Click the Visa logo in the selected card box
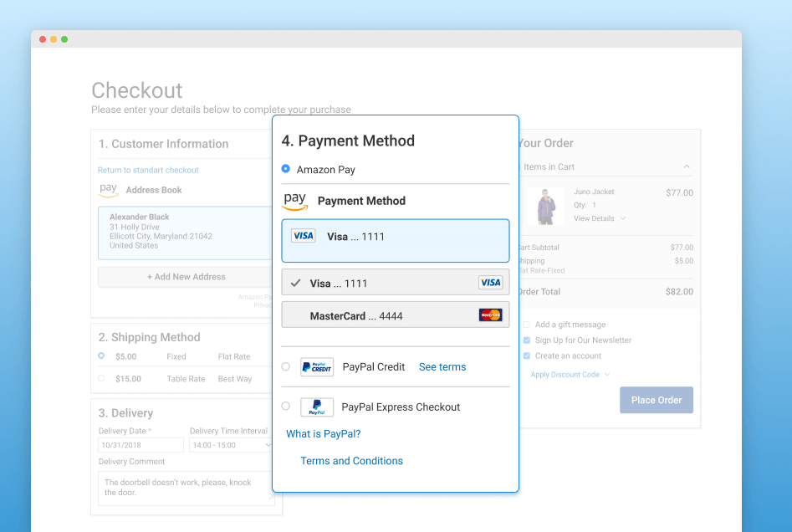Screen dimensions: 792x532 point(304,236)
